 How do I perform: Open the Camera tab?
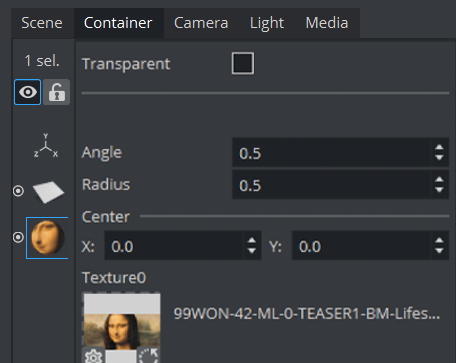tap(201, 23)
